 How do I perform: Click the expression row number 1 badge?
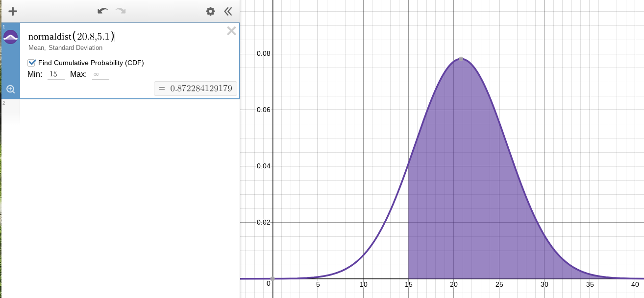tap(4, 26)
